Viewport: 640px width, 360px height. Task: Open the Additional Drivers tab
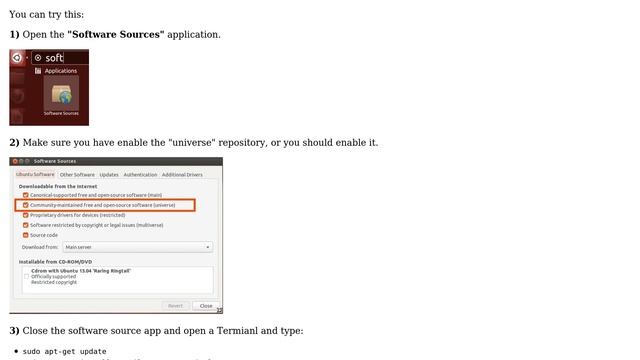(x=182, y=175)
